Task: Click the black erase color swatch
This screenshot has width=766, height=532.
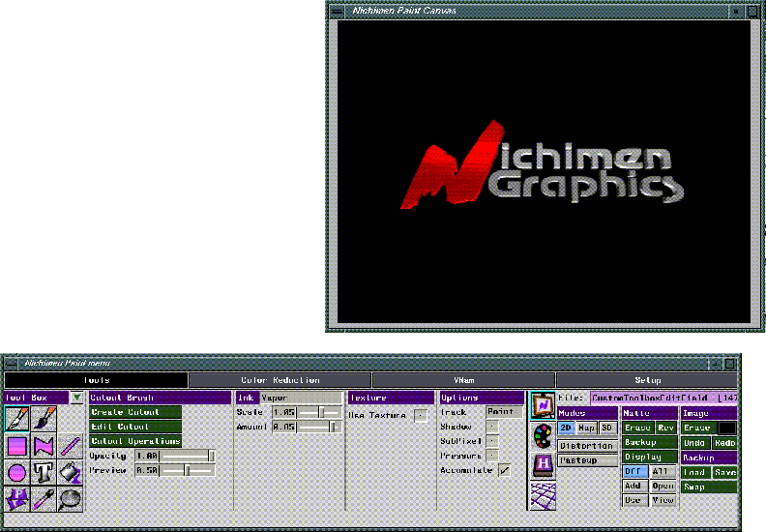Action: 727,428
